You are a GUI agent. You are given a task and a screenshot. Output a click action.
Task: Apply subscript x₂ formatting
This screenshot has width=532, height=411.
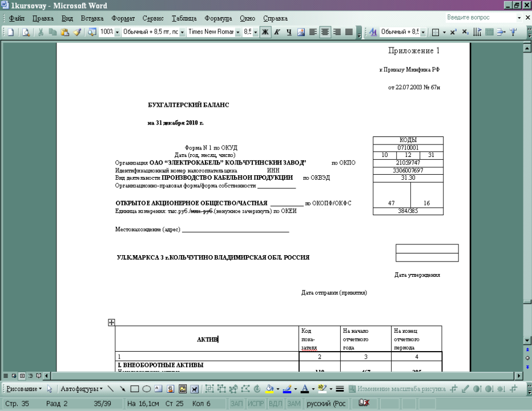(465, 32)
